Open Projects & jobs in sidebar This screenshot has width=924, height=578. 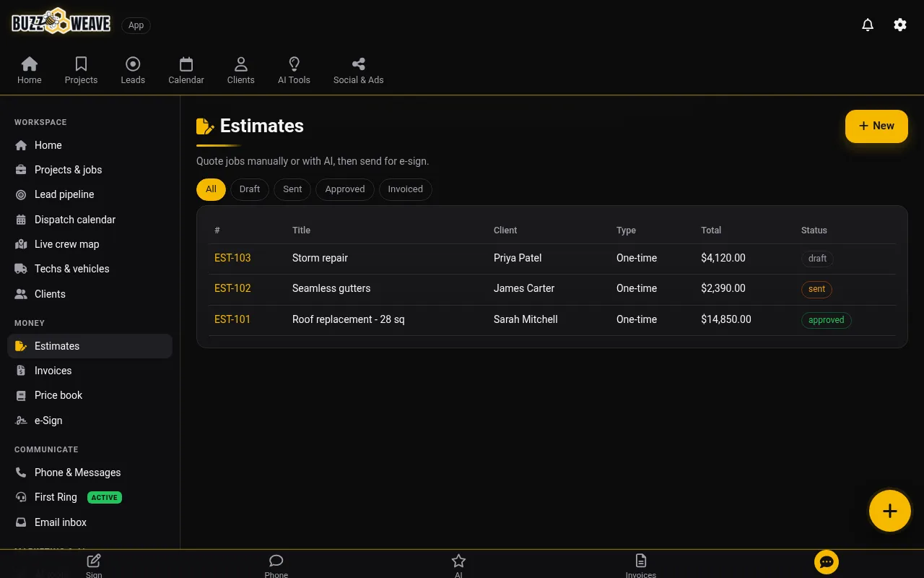click(90, 170)
